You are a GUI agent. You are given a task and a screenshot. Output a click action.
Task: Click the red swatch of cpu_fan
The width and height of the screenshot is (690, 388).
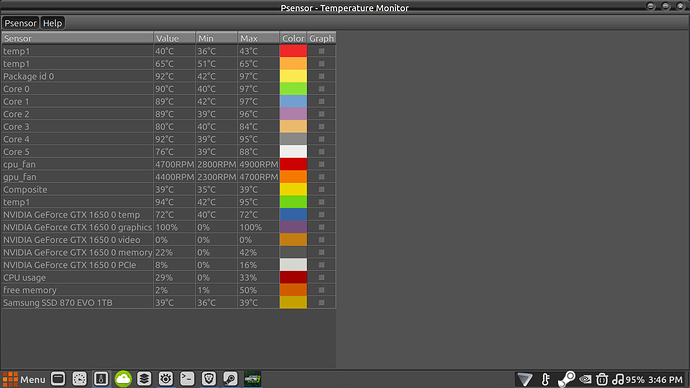(x=293, y=164)
